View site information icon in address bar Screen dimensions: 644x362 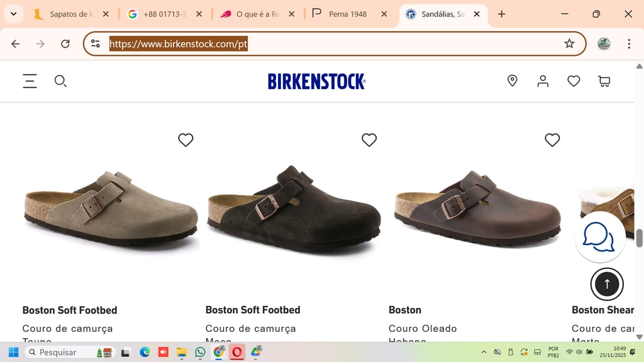(x=96, y=43)
